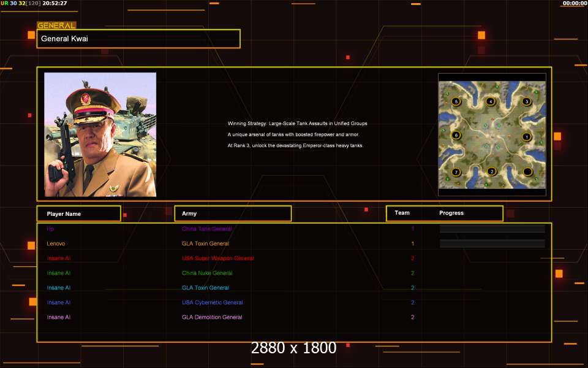Click the 00:00:00 timer in the corner
Image resolution: width=588 pixels, height=368 pixels.
pos(575,3)
